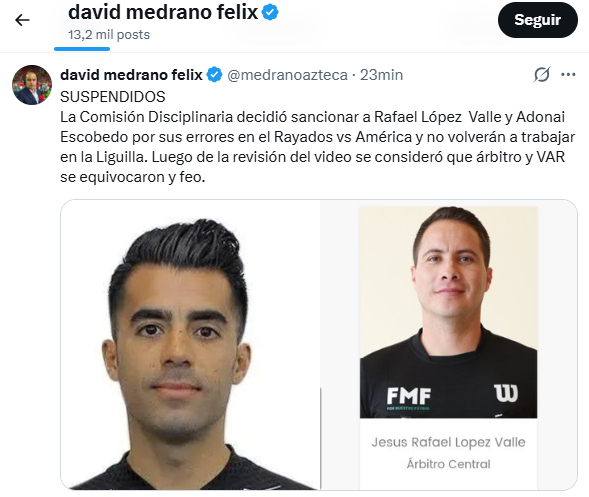Click Jesus Rafael Lopez Valle caption
The image size is (589, 497).
[449, 442]
